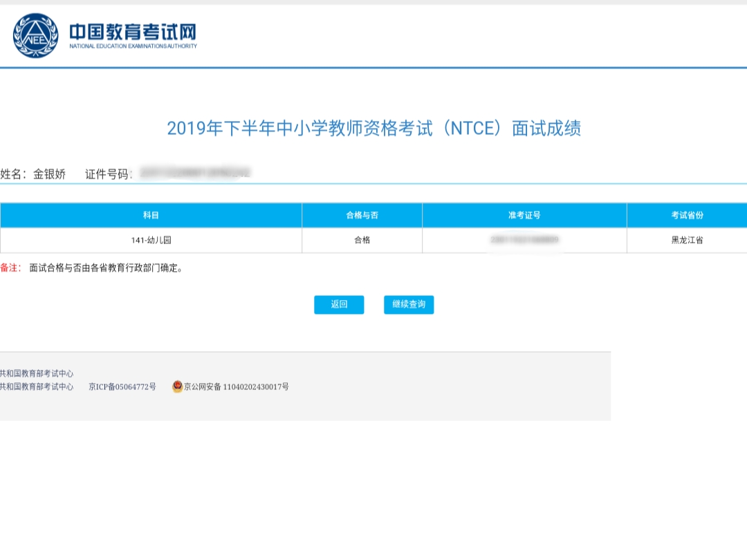The image size is (747, 560).
Task: Select the 合格与否 column header
Action: tap(362, 216)
